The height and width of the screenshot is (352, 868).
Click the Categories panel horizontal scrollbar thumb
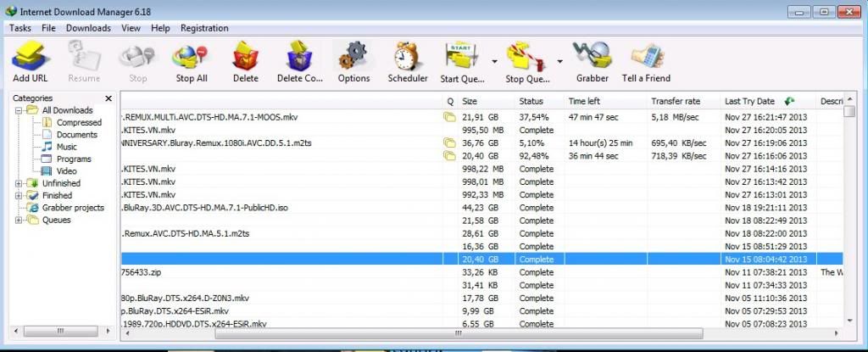[x=61, y=331]
